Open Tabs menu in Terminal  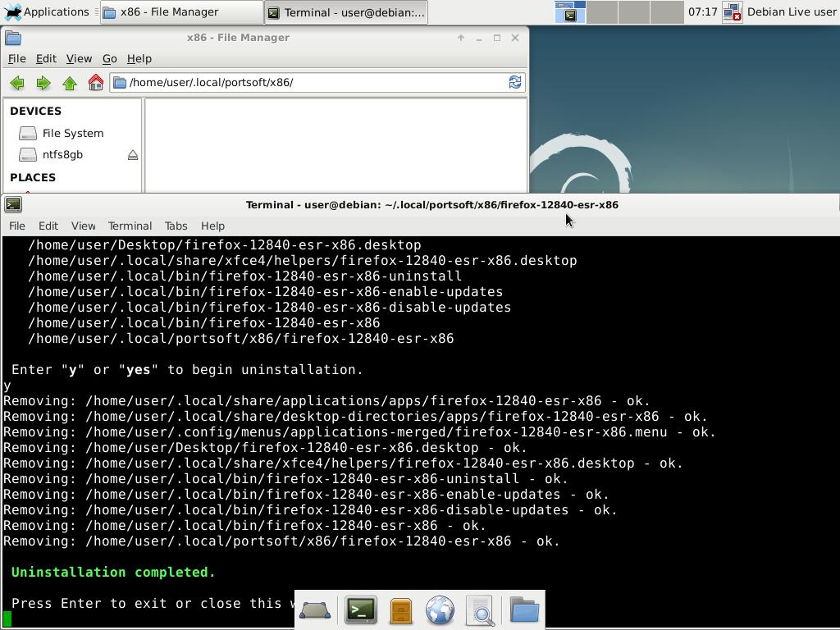coord(176,226)
